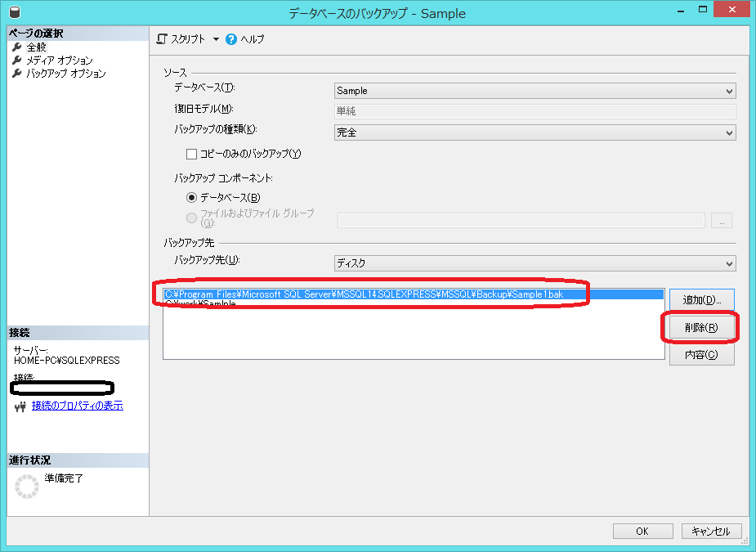Click the blue help question mark icon
Screen dimensions: 756x552
tap(231, 39)
